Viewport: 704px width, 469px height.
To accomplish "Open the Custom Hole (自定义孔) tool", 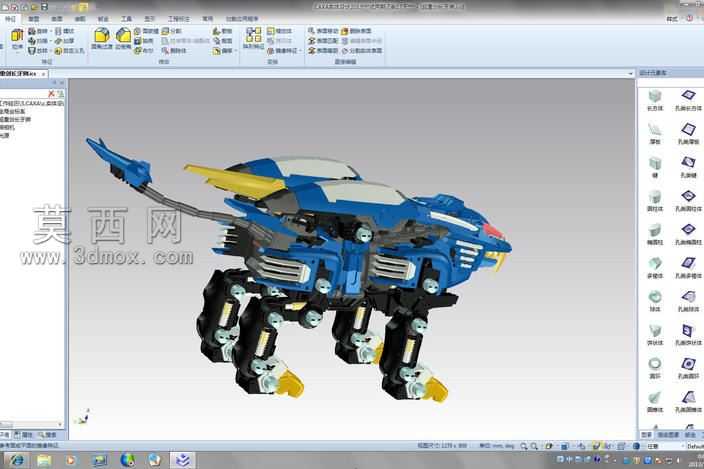I will coord(69,51).
